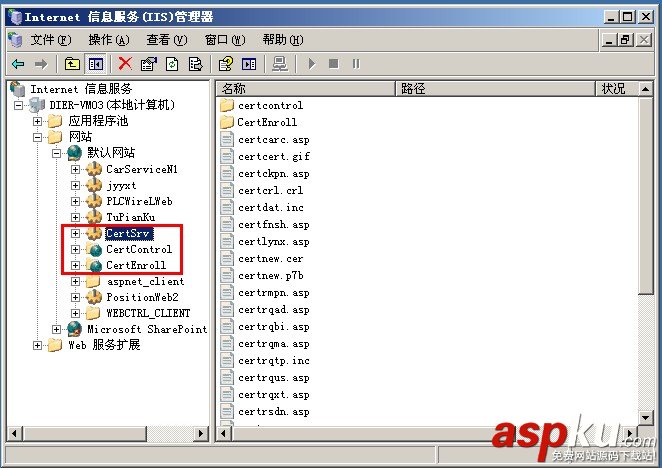Collapse the DIER-VM03 computer node
The width and height of the screenshot is (662, 468).
19,105
